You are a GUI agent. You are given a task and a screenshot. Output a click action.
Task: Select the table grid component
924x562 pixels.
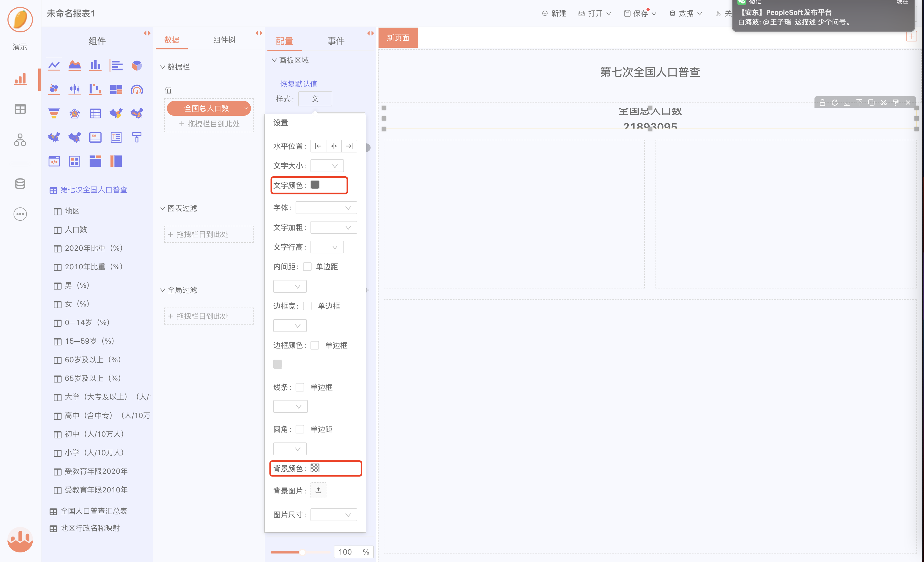coord(95,113)
